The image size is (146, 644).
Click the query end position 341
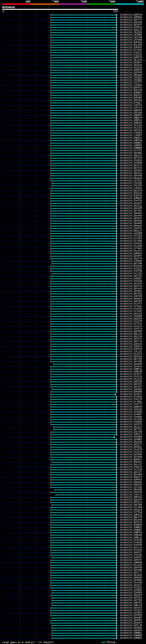[x=115, y=11]
